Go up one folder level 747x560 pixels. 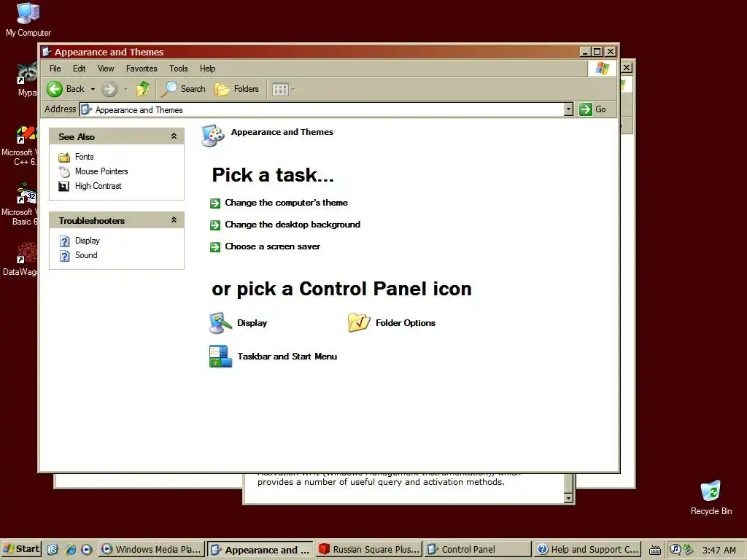click(143, 89)
